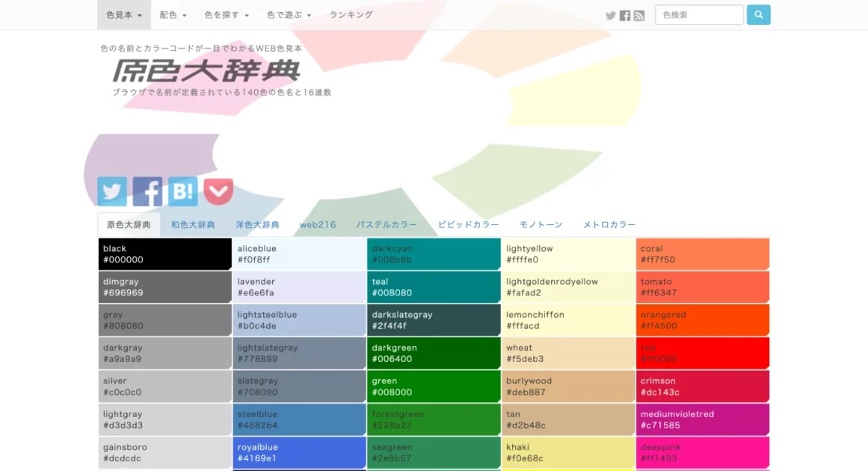
Task: Select the royalblue #4169e1 color swatch
Action: point(299,453)
